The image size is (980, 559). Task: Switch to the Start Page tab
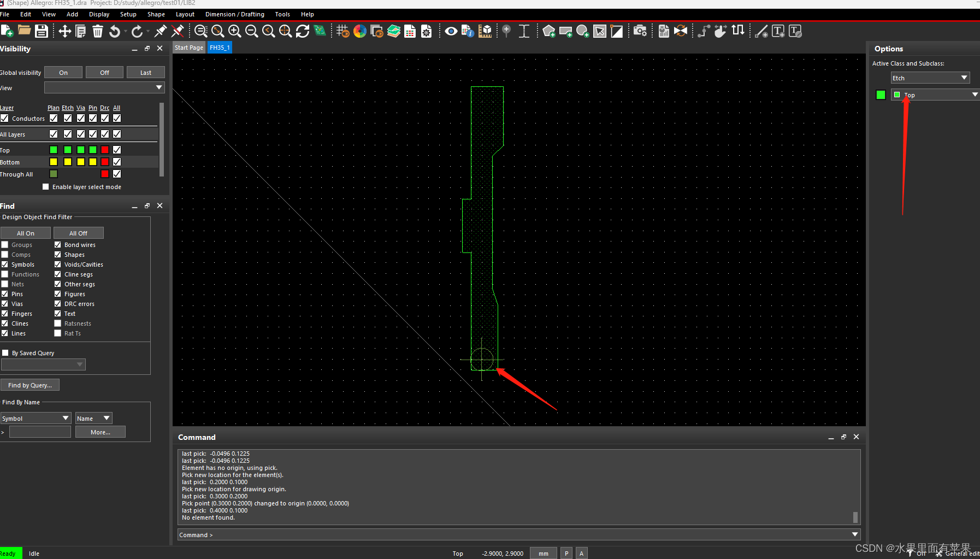point(189,48)
